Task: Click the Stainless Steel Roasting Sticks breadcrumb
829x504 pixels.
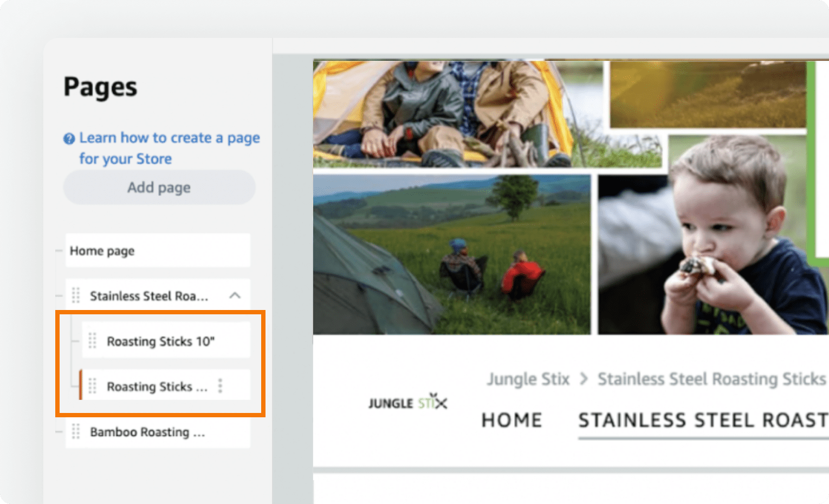Action: pos(712,379)
